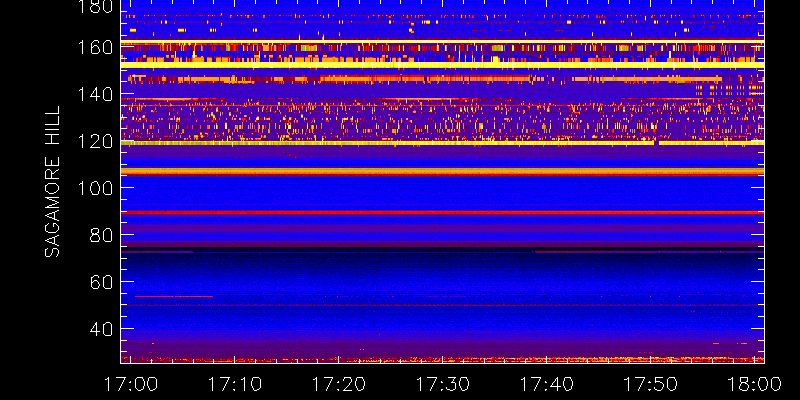Click the 17:40 time axis label
Image resolution: width=800 pixels, height=400 pixels.
click(547, 384)
